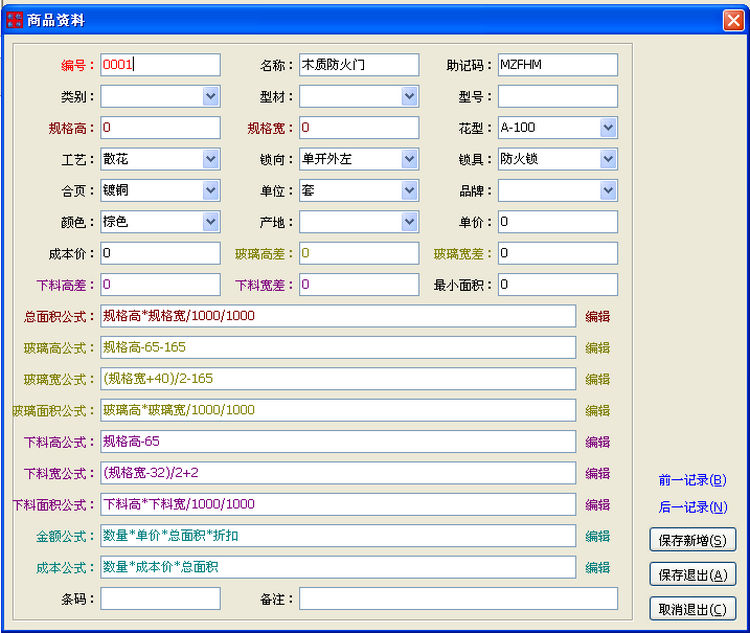
Task: Focus the 最小面积 input field
Action: 558,285
